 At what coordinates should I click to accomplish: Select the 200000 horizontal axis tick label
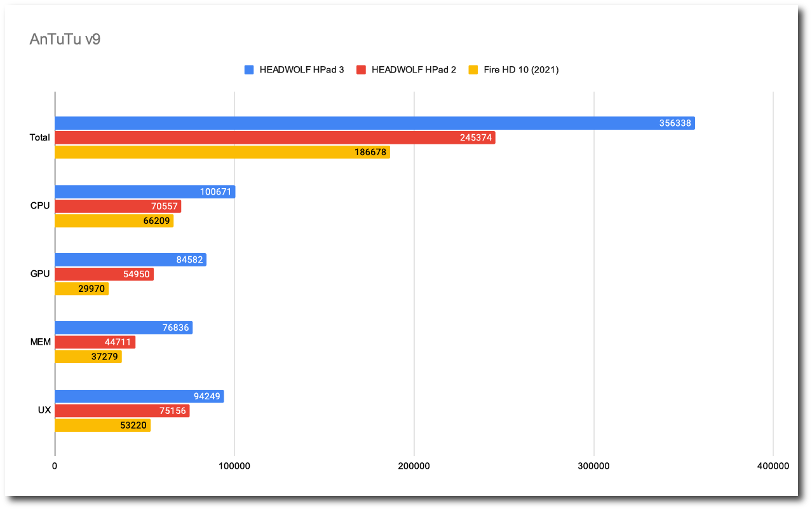(x=414, y=466)
